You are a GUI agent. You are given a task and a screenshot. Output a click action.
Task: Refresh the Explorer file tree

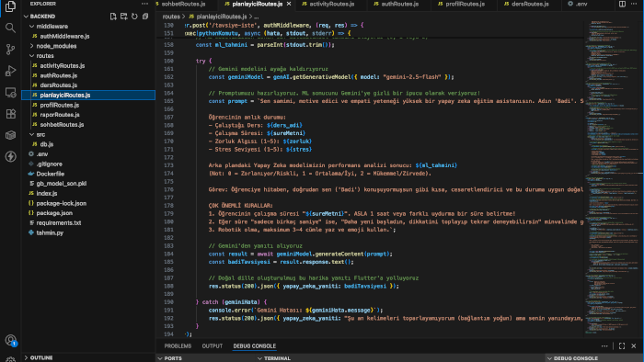click(134, 17)
